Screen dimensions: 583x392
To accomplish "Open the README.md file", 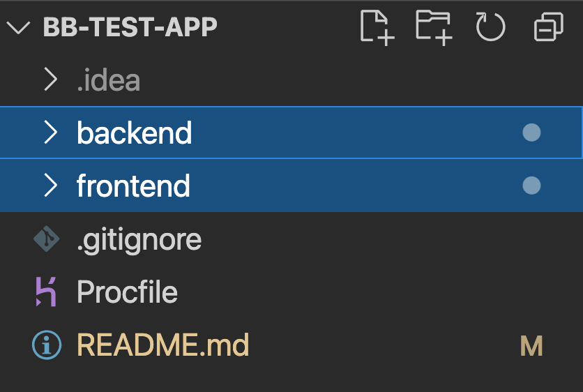I will tap(163, 345).
